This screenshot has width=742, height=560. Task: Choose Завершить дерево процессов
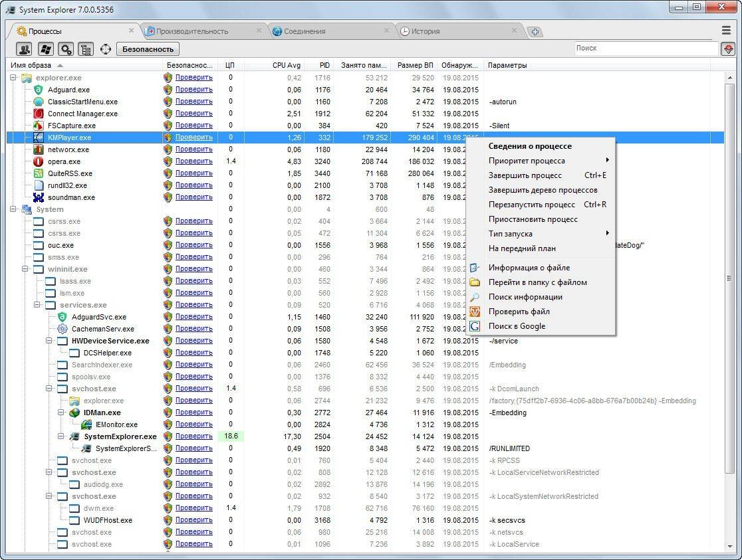541,190
